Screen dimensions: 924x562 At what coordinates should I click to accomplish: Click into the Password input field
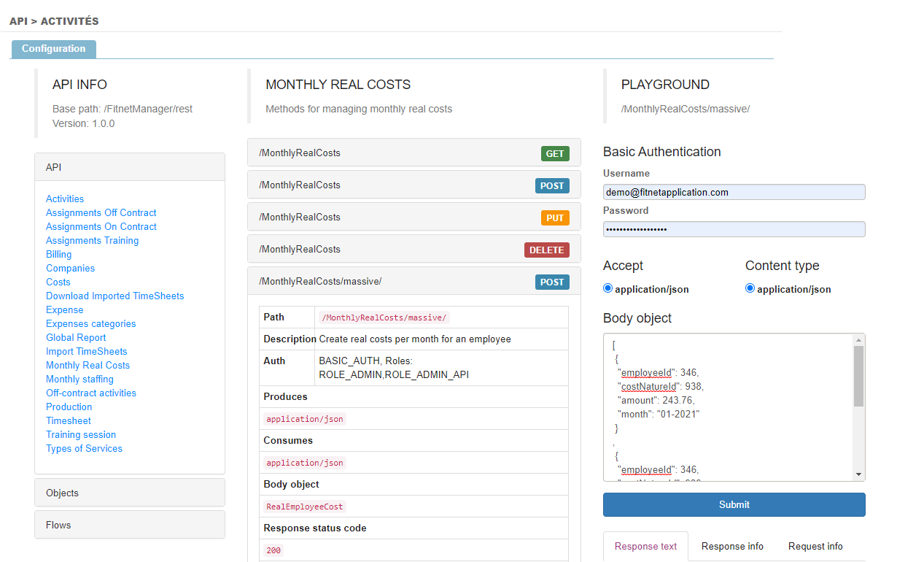pyautogui.click(x=734, y=229)
